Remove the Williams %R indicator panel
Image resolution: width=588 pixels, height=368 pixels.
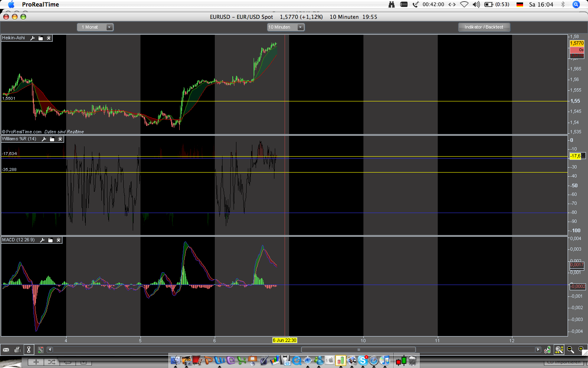(x=60, y=139)
